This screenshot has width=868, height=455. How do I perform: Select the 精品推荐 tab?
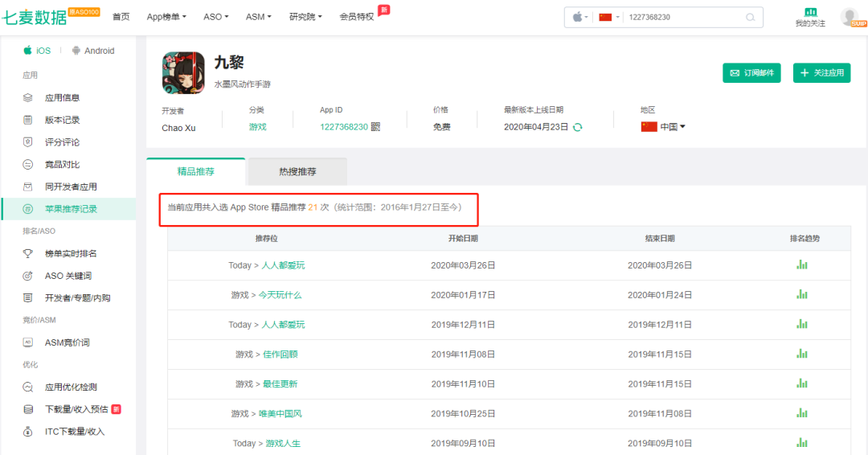click(x=196, y=171)
